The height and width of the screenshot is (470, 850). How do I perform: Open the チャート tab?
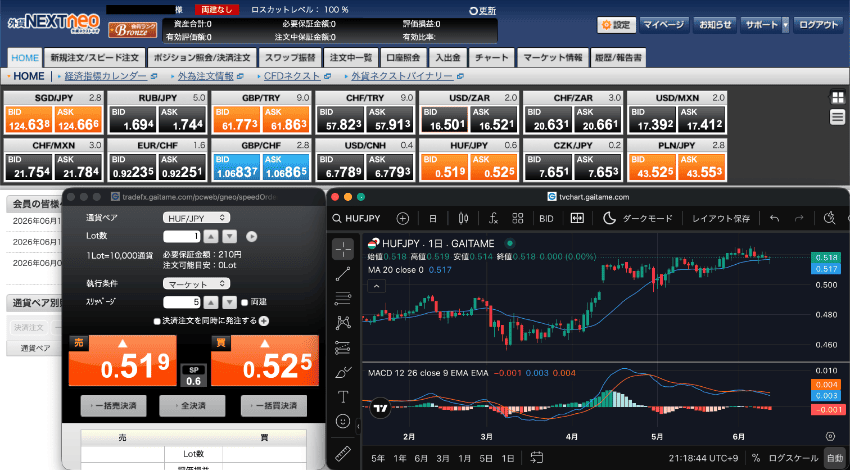click(492, 57)
